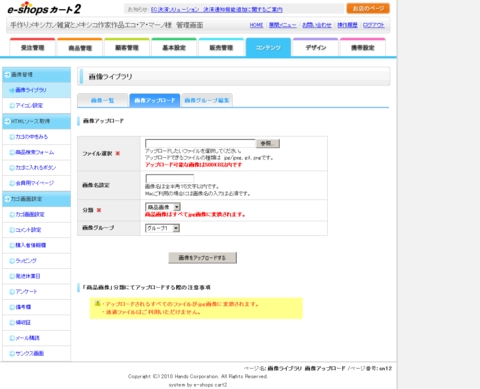Click the arrow icon beside サンクス画面
The image size is (480, 389).
point(12,353)
